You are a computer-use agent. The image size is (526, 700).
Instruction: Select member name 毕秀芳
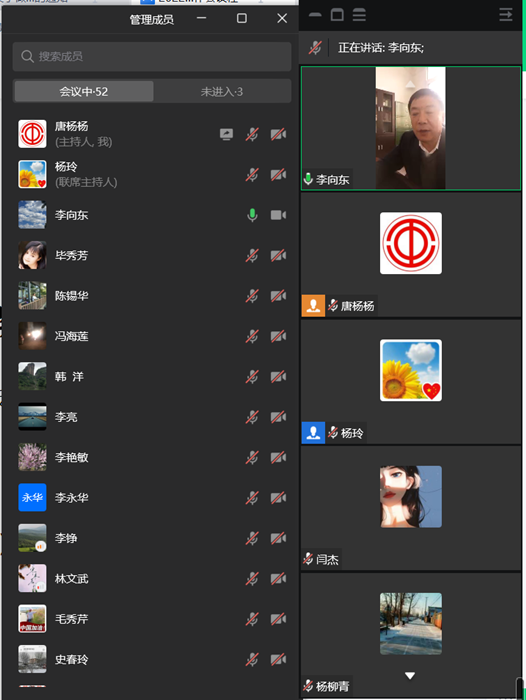click(x=71, y=255)
